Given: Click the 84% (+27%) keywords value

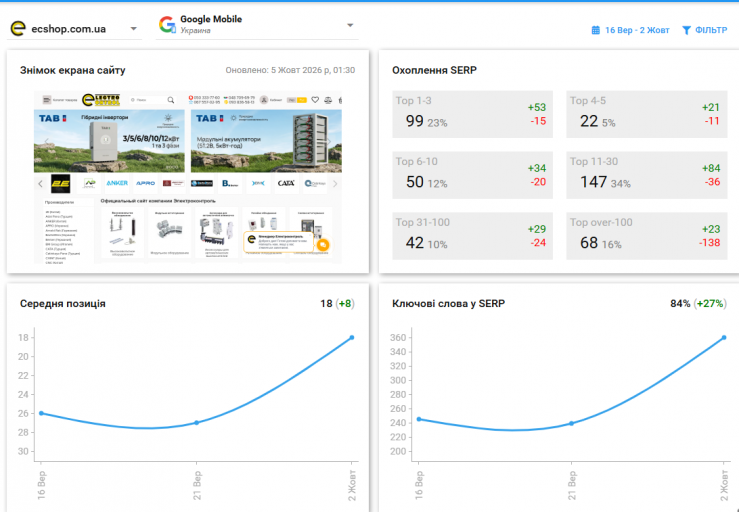Looking at the screenshot, I should coord(698,304).
